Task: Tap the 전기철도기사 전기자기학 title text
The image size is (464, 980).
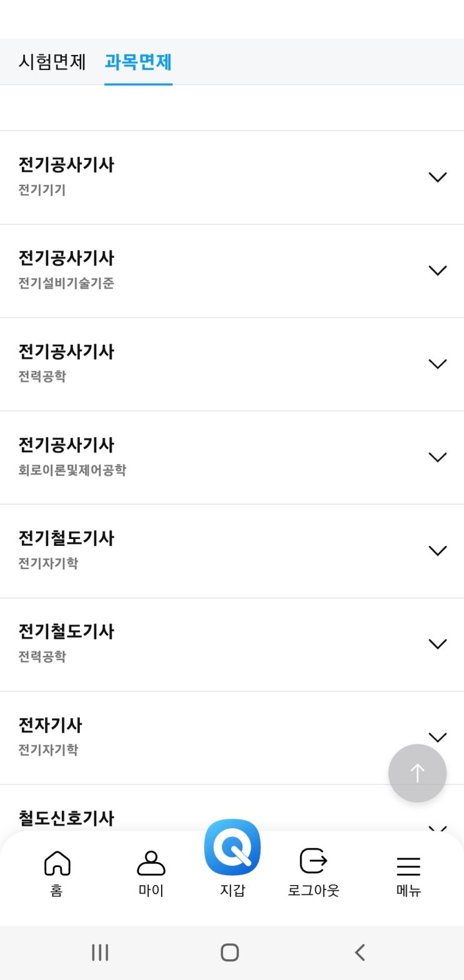Action: click(66, 538)
